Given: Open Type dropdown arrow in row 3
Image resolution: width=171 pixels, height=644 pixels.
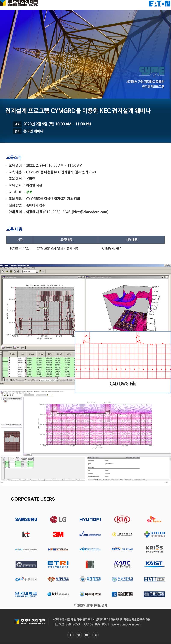Looking at the screenshot, I should click(25, 362).
